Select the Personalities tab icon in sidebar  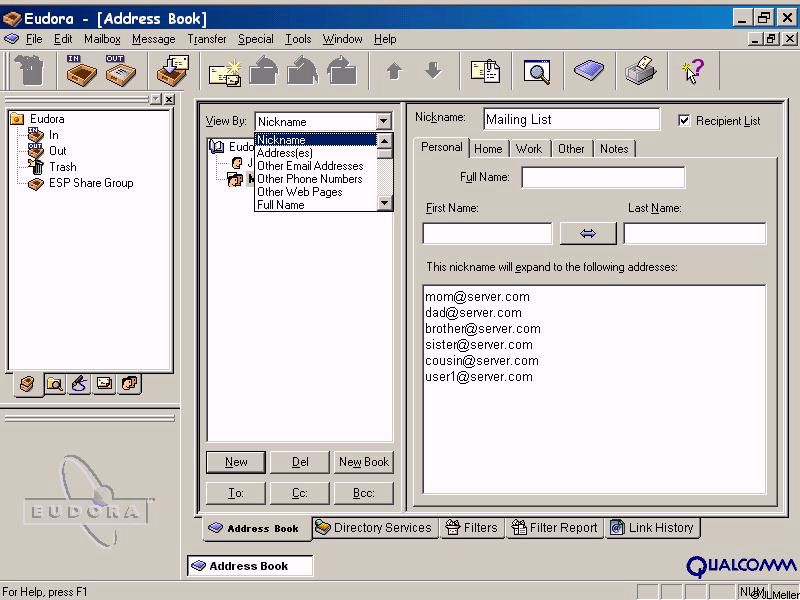(x=129, y=384)
